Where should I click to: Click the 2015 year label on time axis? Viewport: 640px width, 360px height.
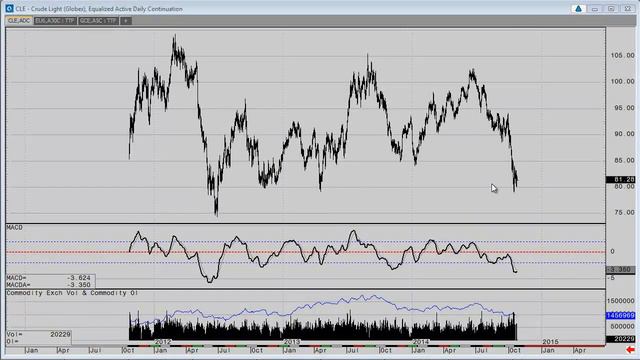(x=550, y=342)
